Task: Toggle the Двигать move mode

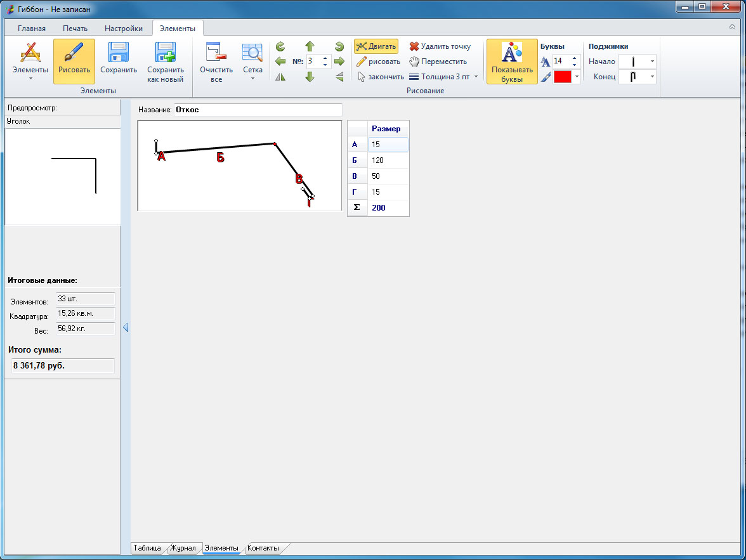Action: pyautogui.click(x=376, y=46)
